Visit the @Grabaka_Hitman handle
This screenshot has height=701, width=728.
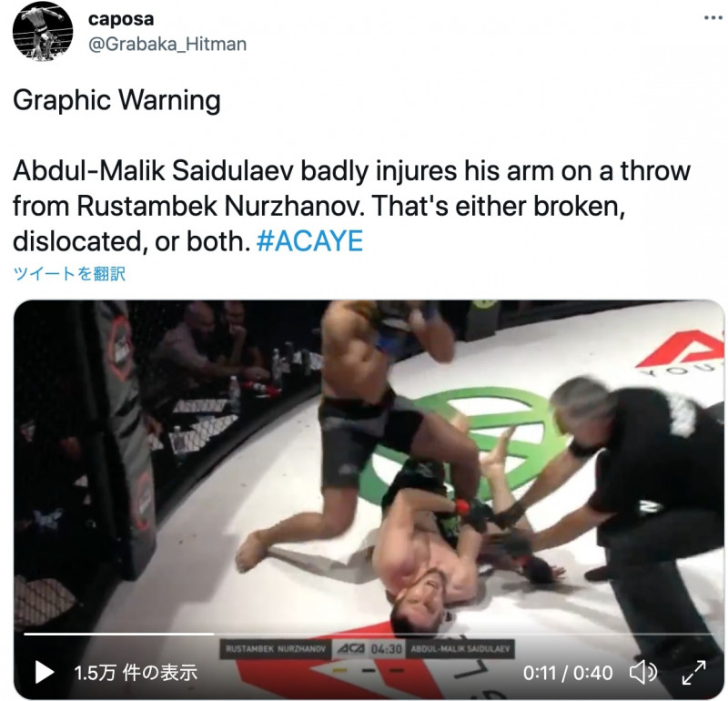167,45
